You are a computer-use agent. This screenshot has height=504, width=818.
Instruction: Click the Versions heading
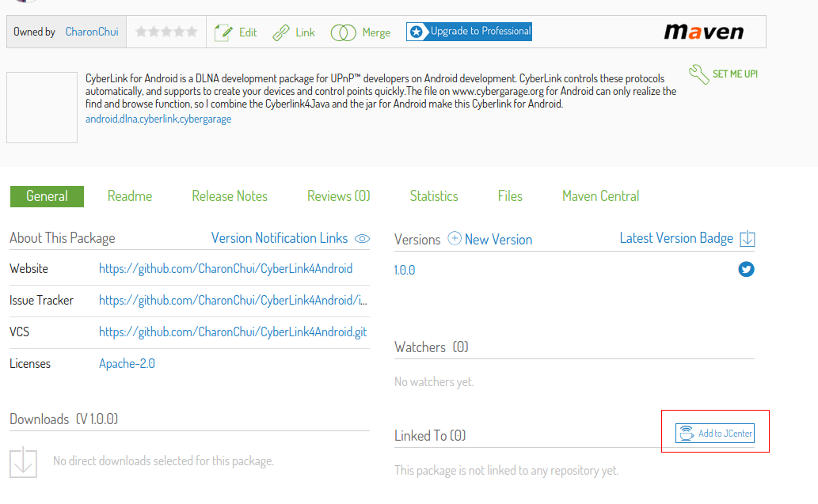417,240
